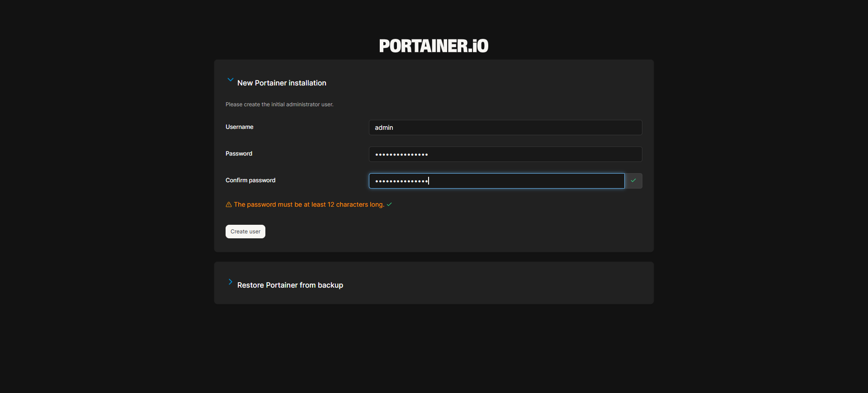This screenshot has width=868, height=393.
Task: Click the Restore Portainer from backup heading
Action: pos(290,285)
